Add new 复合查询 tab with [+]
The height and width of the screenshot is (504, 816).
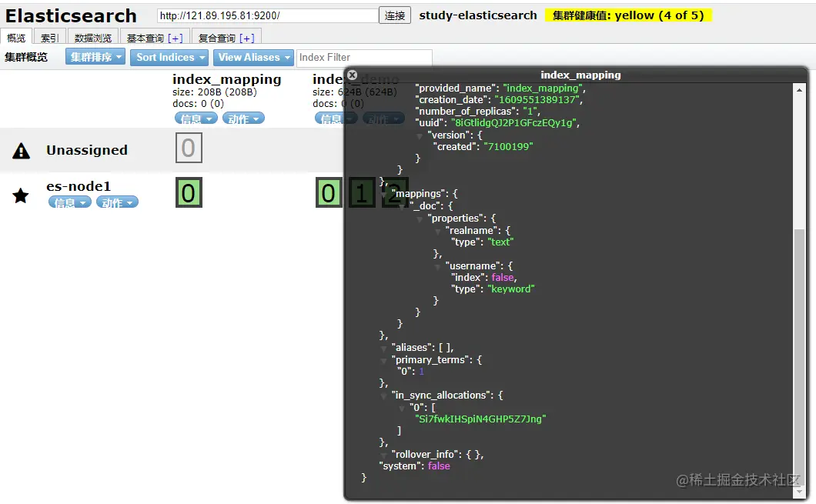pos(247,38)
